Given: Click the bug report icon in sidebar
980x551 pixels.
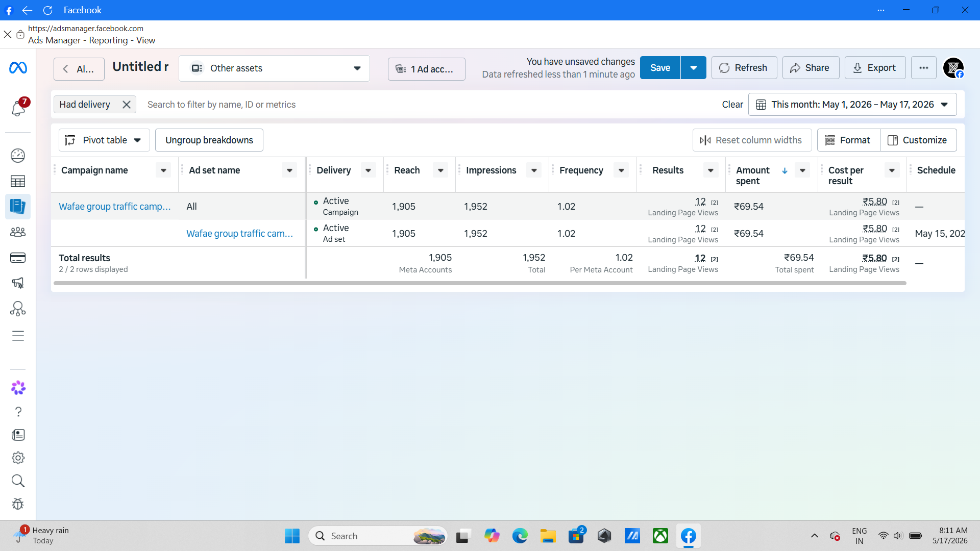Looking at the screenshot, I should tap(18, 504).
